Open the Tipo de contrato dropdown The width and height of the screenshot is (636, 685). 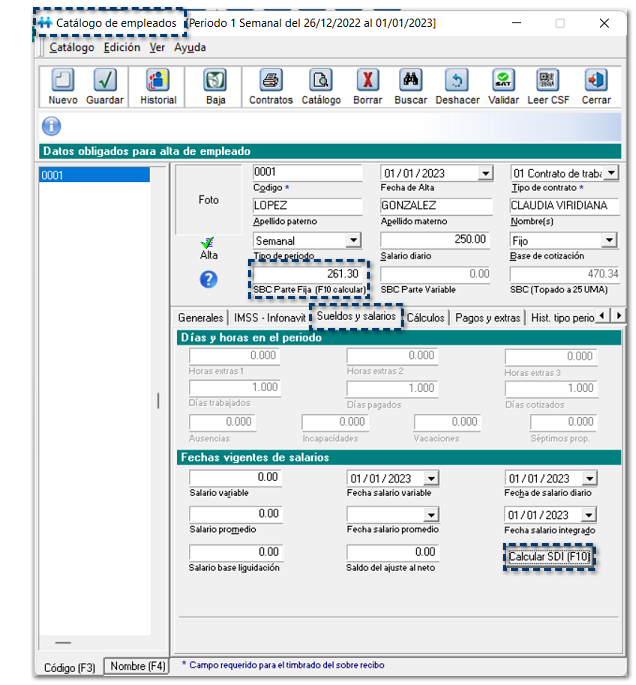click(x=611, y=174)
